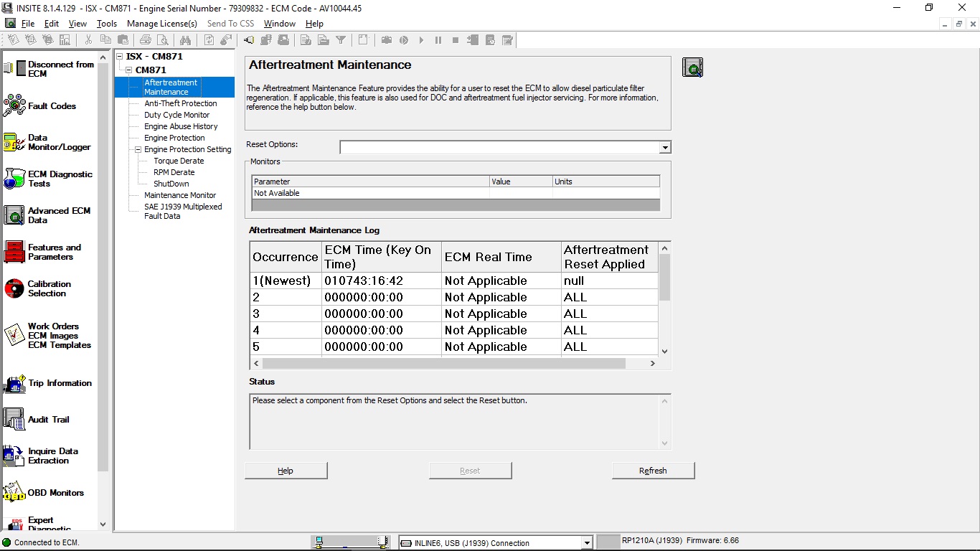
Task: Click the sidebar scroll-down arrow
Action: pos(103,524)
